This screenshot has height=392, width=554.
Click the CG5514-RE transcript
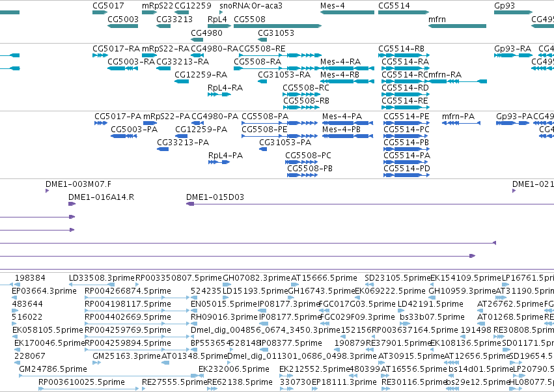(406, 107)
